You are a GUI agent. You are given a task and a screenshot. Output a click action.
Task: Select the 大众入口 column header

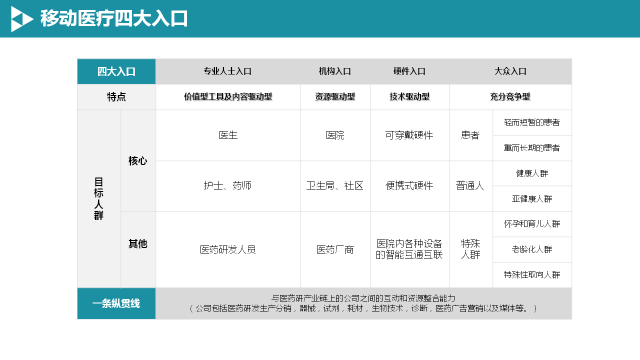click(x=511, y=71)
